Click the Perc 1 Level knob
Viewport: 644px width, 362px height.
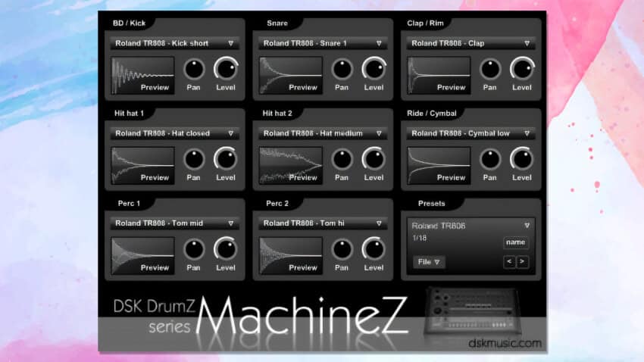click(x=226, y=249)
